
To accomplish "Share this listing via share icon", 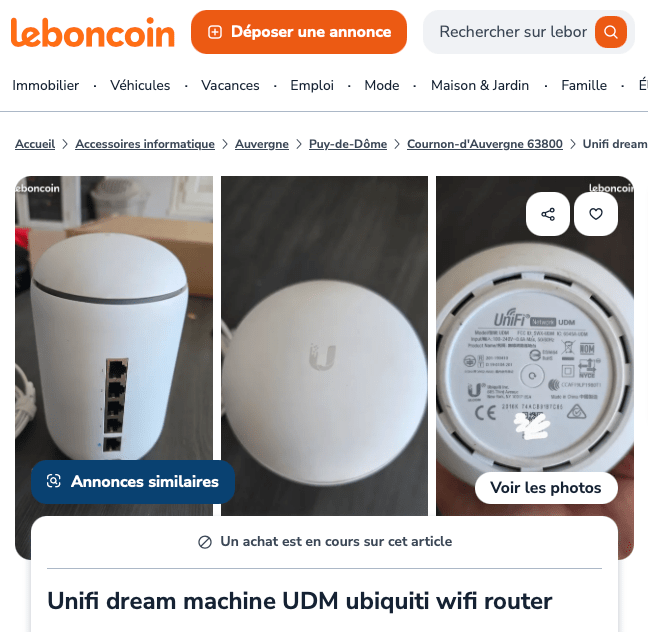I will point(548,214).
